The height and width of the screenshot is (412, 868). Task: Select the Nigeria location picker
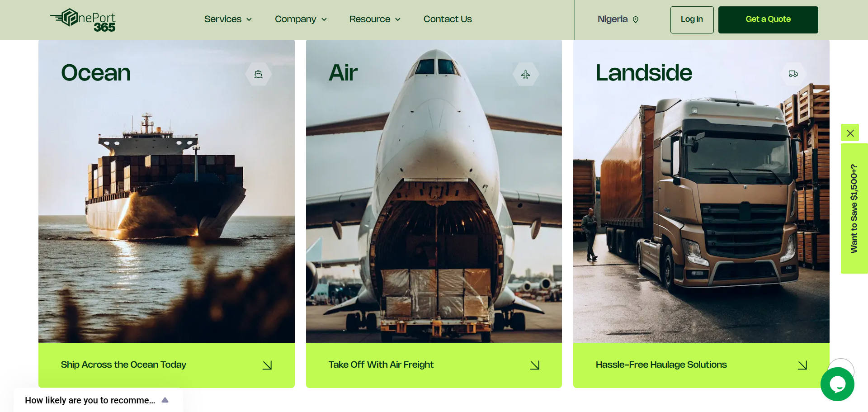[618, 19]
